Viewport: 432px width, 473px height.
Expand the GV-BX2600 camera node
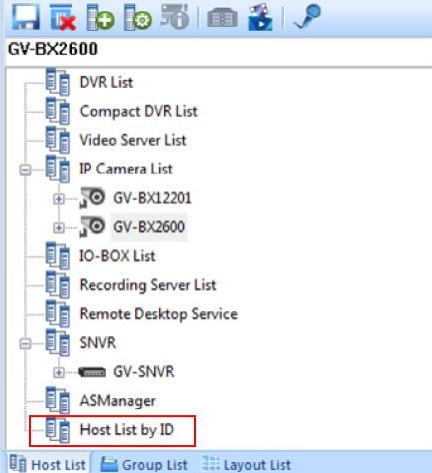(59, 228)
